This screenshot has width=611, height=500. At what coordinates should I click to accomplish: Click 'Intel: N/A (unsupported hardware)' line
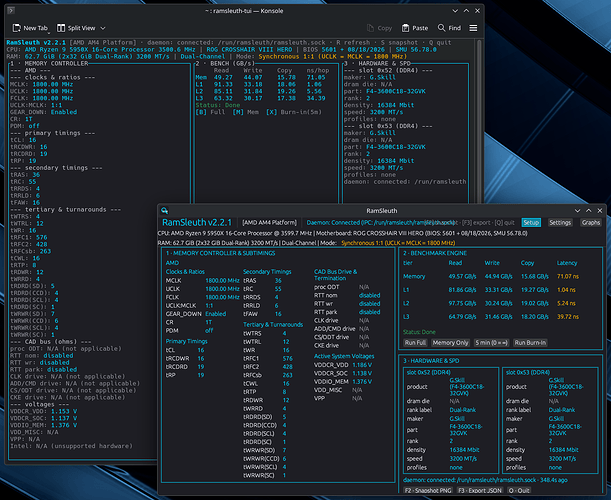[x=71, y=446]
